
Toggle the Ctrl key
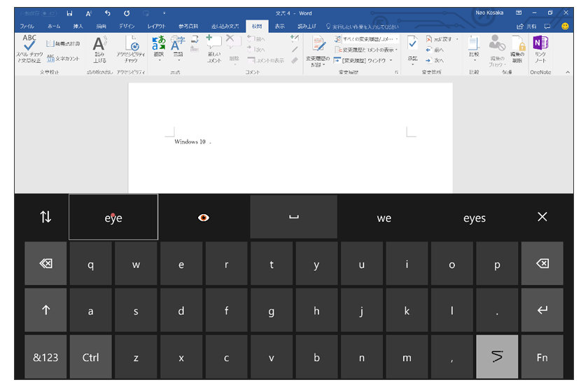(x=91, y=357)
